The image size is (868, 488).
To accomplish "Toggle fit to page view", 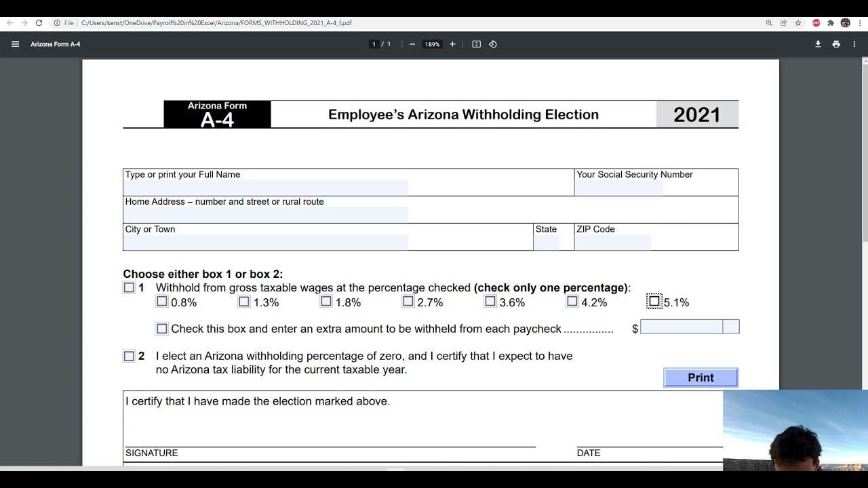I will 477,44.
